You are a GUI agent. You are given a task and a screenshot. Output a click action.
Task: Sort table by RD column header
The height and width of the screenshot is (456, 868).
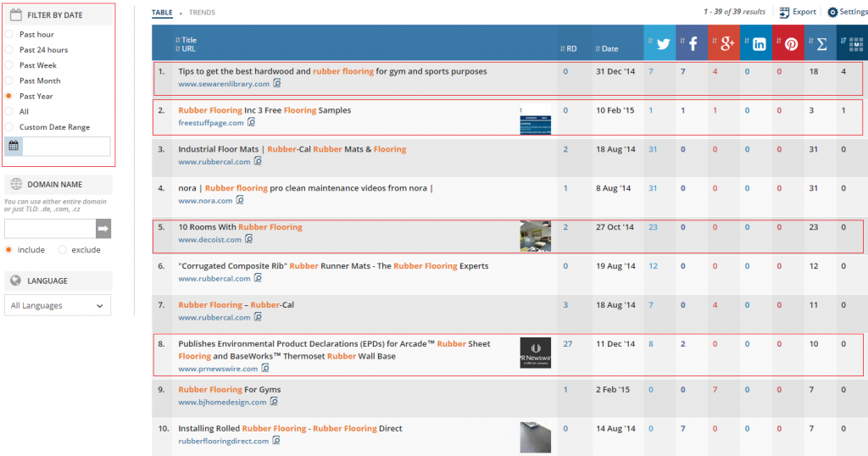pyautogui.click(x=570, y=49)
